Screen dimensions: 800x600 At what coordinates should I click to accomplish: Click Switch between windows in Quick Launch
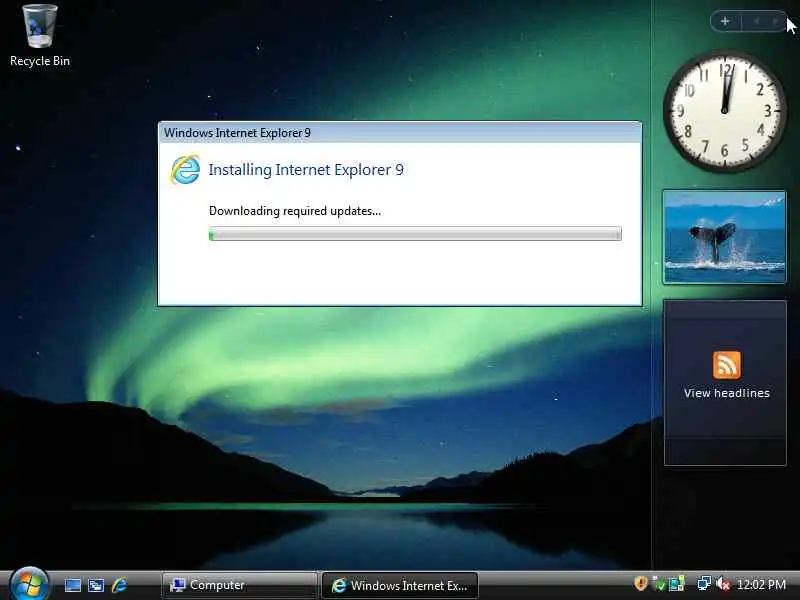coord(96,585)
